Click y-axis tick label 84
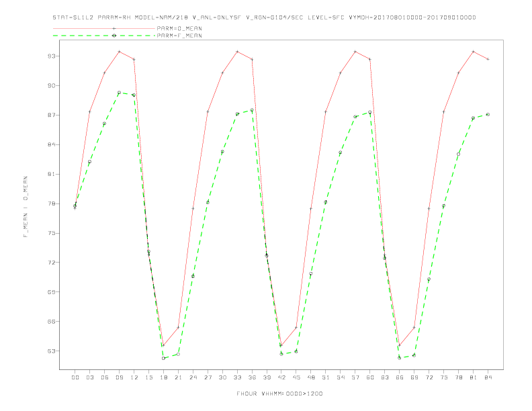The height and width of the screenshot is (411, 532). coord(51,144)
